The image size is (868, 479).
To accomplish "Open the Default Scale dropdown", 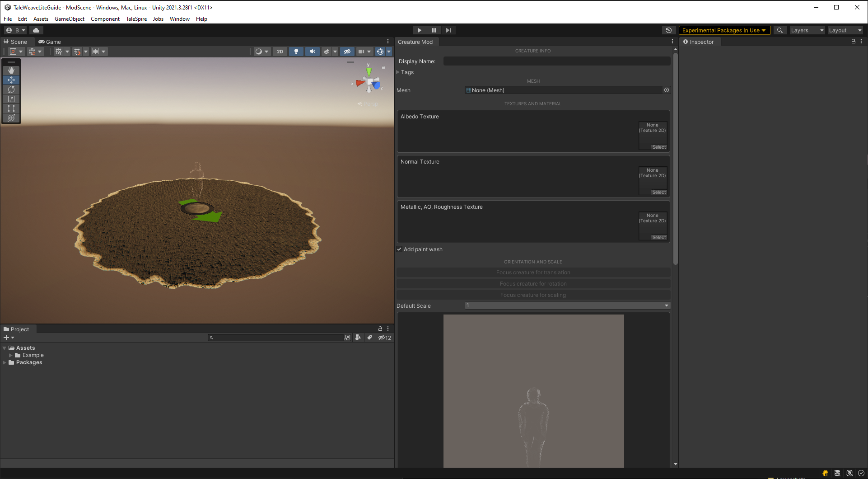I will pos(567,305).
